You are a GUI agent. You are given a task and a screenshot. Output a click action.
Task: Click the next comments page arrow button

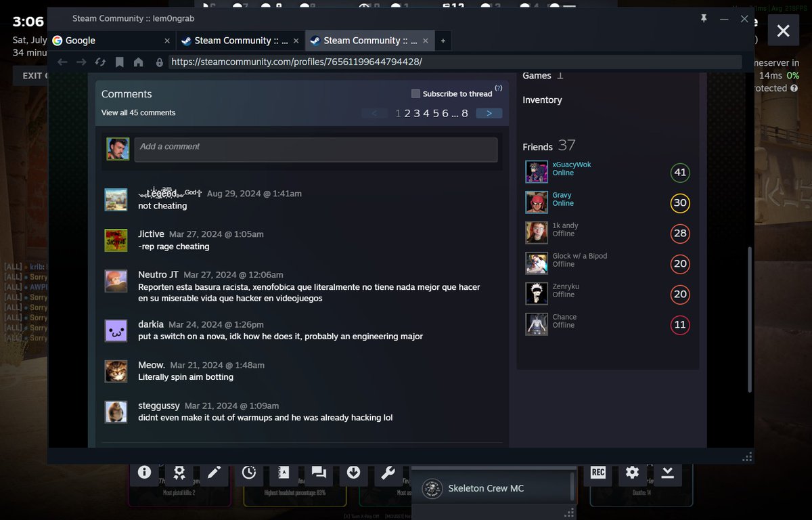point(489,113)
